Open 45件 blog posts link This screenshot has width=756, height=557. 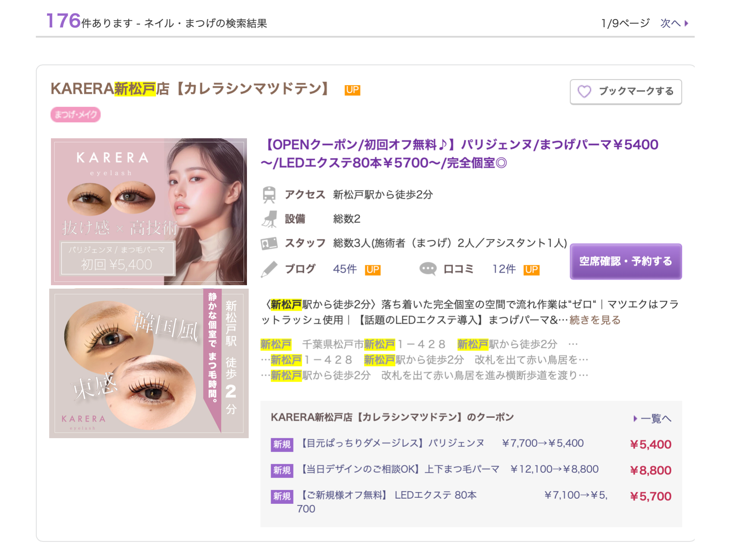tap(345, 269)
